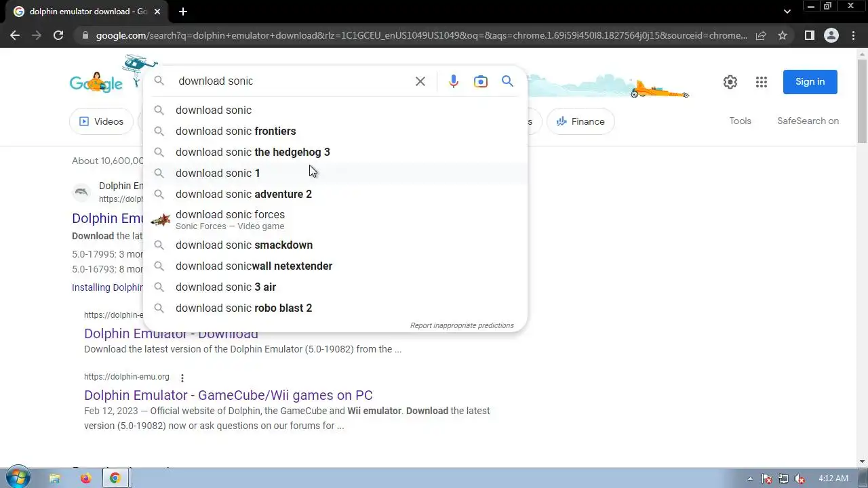Open search by image camera icon
This screenshot has width=868, height=488.
pyautogui.click(x=481, y=81)
